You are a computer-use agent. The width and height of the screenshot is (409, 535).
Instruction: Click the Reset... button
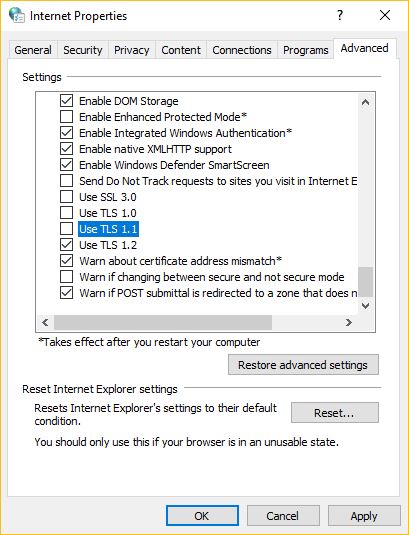[335, 413]
